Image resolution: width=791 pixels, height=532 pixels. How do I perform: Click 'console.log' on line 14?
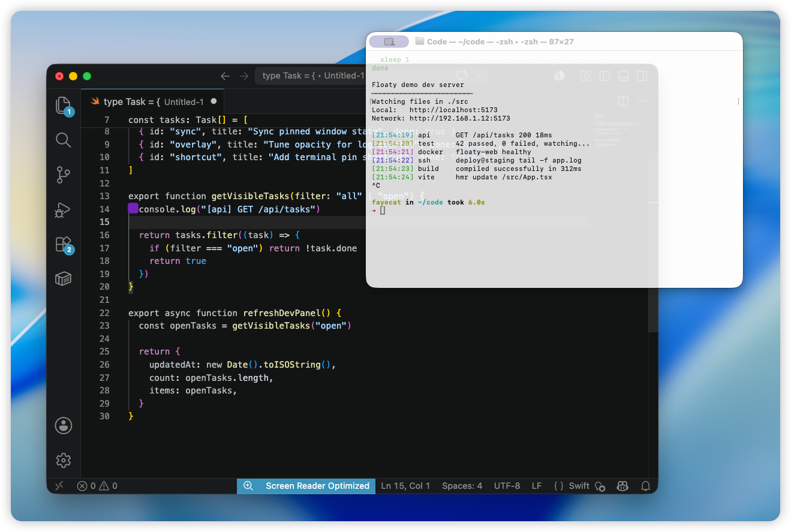coord(167,209)
